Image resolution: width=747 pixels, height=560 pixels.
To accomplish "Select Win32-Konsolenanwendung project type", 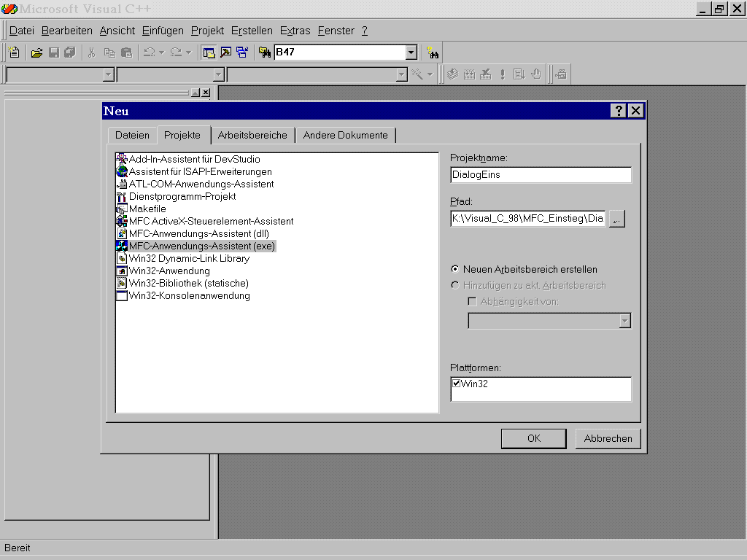I will (189, 295).
